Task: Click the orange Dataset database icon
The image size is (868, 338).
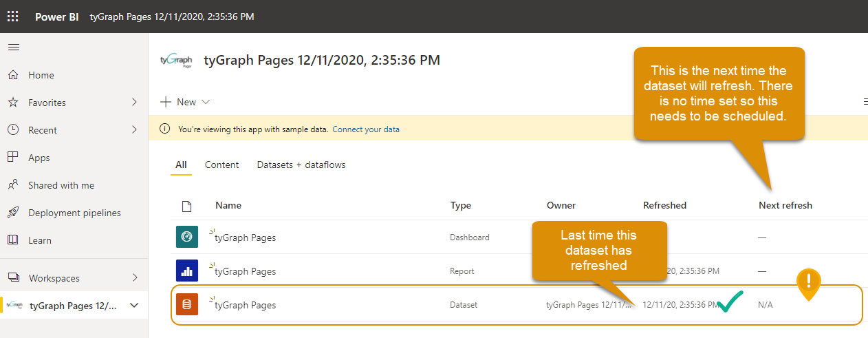Action: tap(187, 304)
